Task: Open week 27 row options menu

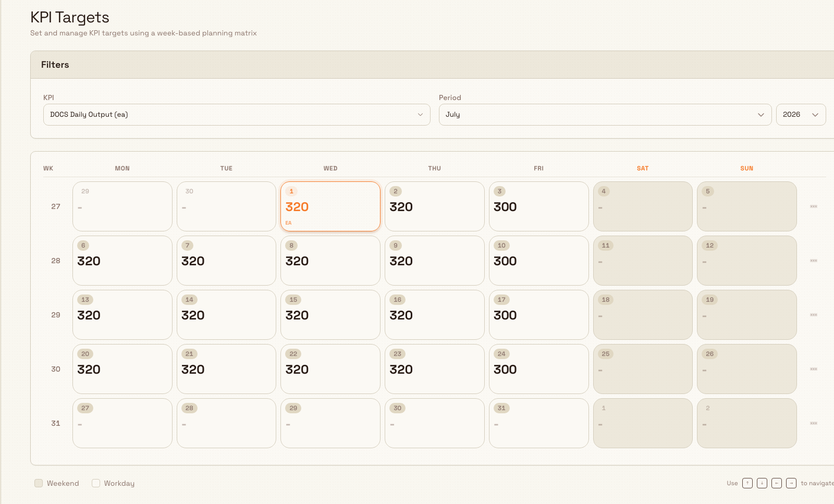Action: pyautogui.click(x=813, y=206)
